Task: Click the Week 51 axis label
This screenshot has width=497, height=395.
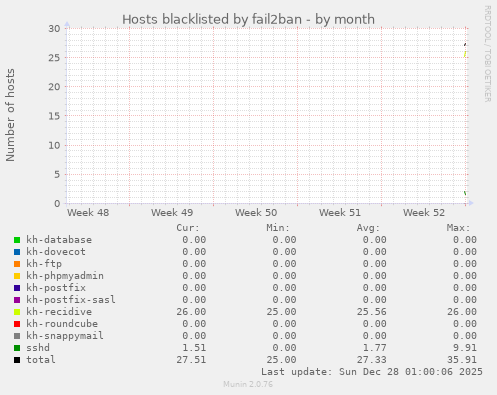Action: (x=340, y=213)
